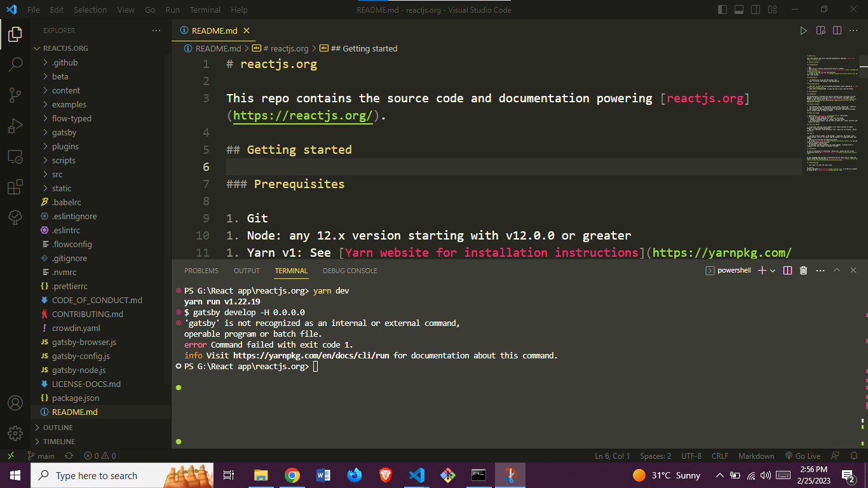This screenshot has width=868, height=488.
Task: Switch to the OUTPUT tab
Action: pyautogui.click(x=247, y=271)
